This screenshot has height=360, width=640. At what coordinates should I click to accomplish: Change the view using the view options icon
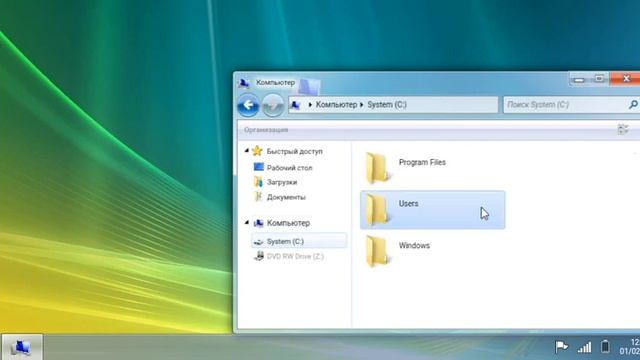[623, 129]
